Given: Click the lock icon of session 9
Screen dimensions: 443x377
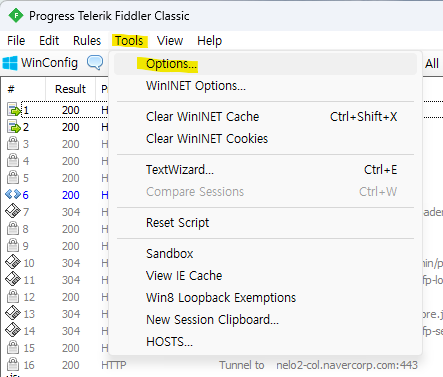Looking at the screenshot, I should click(13, 246).
